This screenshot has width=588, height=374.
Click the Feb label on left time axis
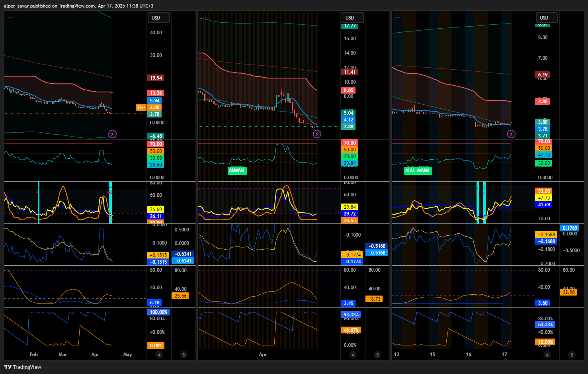(x=33, y=354)
